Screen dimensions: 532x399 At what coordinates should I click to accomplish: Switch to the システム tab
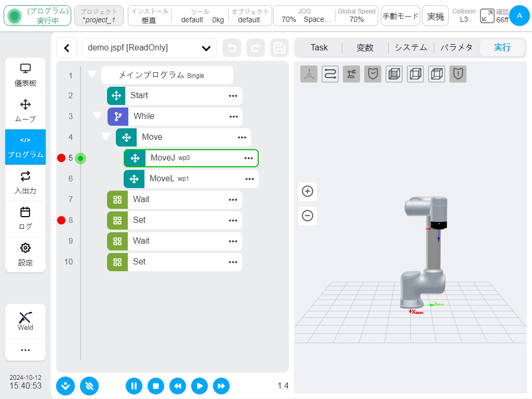[x=411, y=47]
